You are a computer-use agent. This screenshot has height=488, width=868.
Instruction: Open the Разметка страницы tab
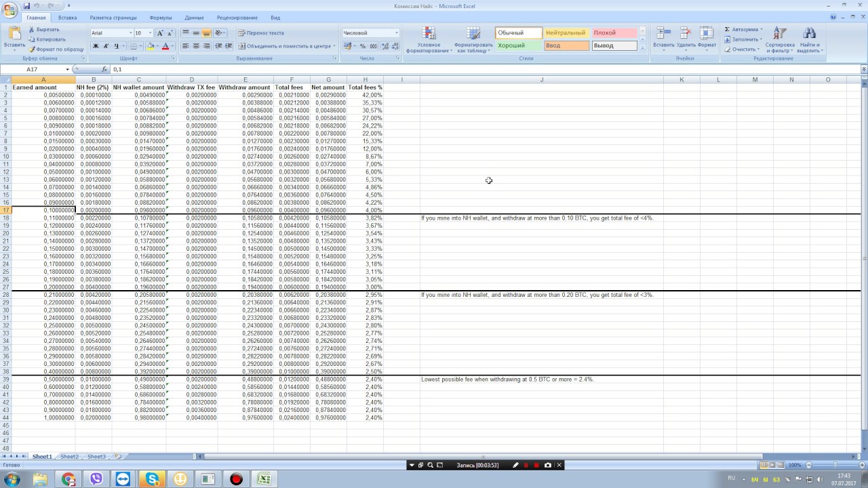[113, 18]
